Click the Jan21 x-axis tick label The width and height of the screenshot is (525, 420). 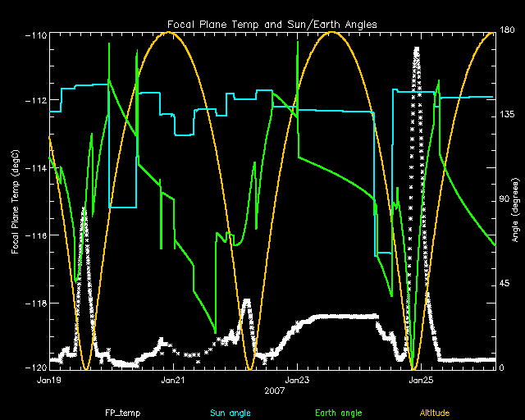point(173,381)
